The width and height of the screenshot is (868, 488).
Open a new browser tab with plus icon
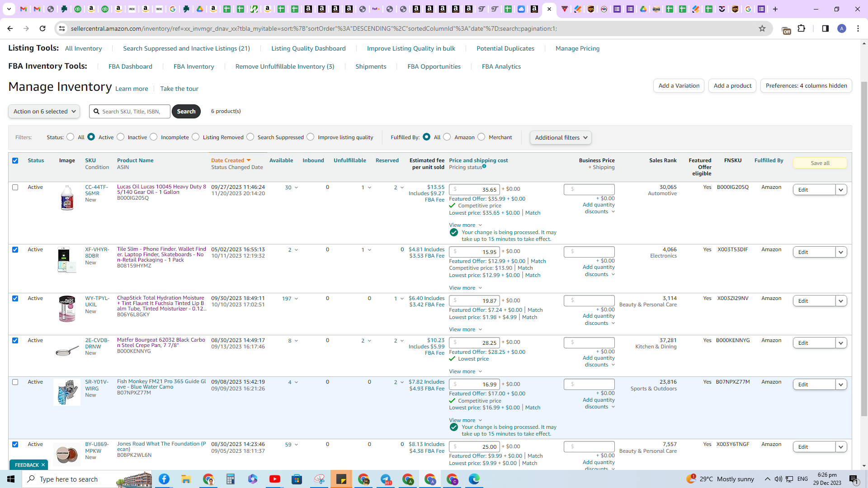tap(775, 9)
